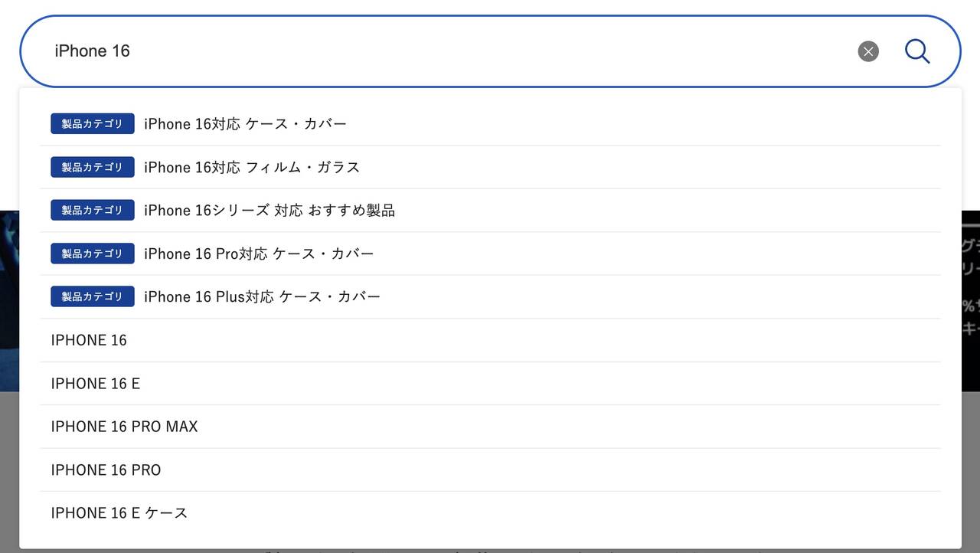Click the "IPHONE 16 PRO MAX" suggestion
The height and width of the screenshot is (553, 980).
[x=124, y=427]
